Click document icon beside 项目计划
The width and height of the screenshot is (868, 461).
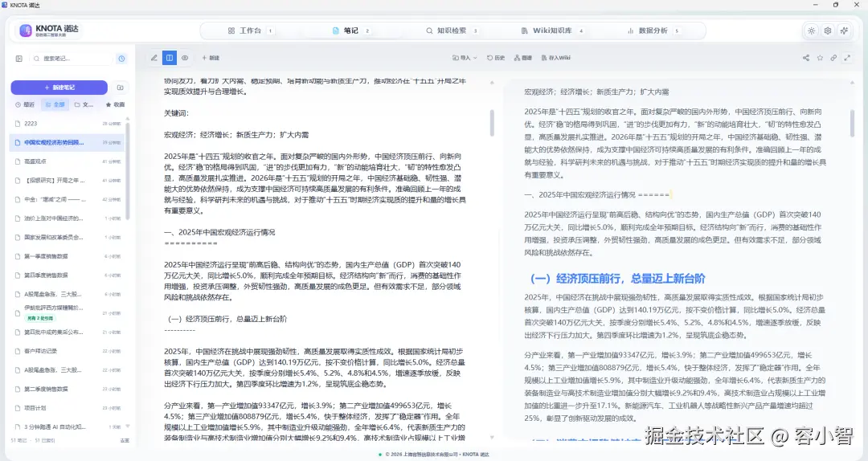(x=18, y=408)
